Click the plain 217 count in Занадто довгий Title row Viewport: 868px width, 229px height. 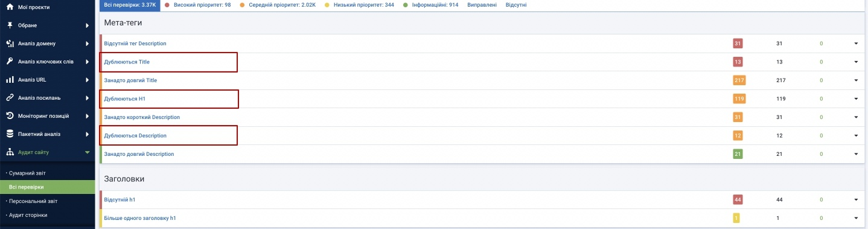[780, 80]
